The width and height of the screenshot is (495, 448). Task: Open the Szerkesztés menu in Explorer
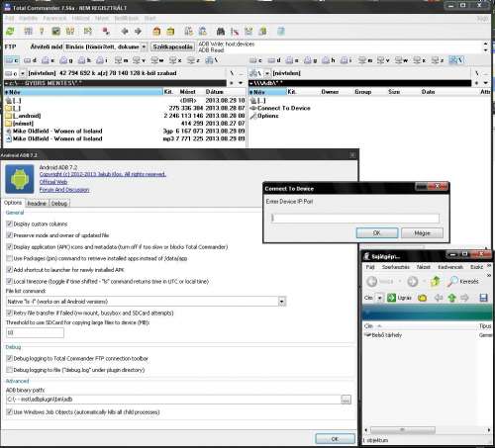coord(396,267)
